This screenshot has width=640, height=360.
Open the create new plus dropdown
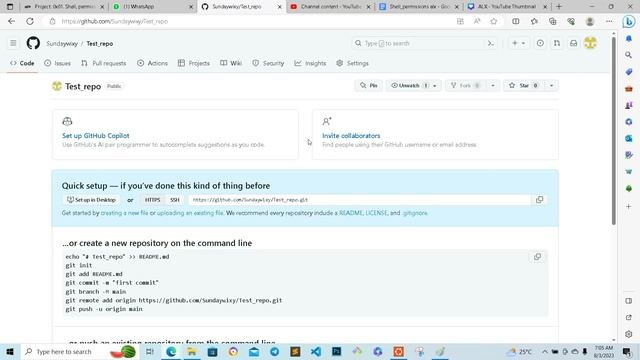518,43
